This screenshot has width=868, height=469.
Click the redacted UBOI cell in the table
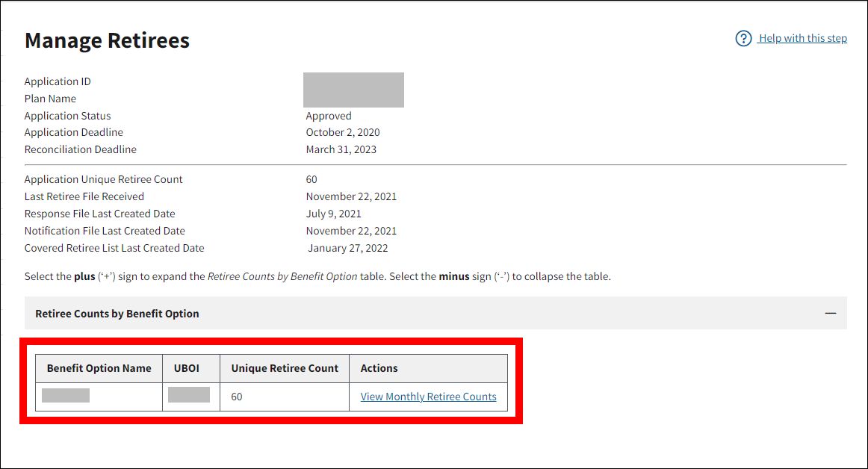[188, 395]
